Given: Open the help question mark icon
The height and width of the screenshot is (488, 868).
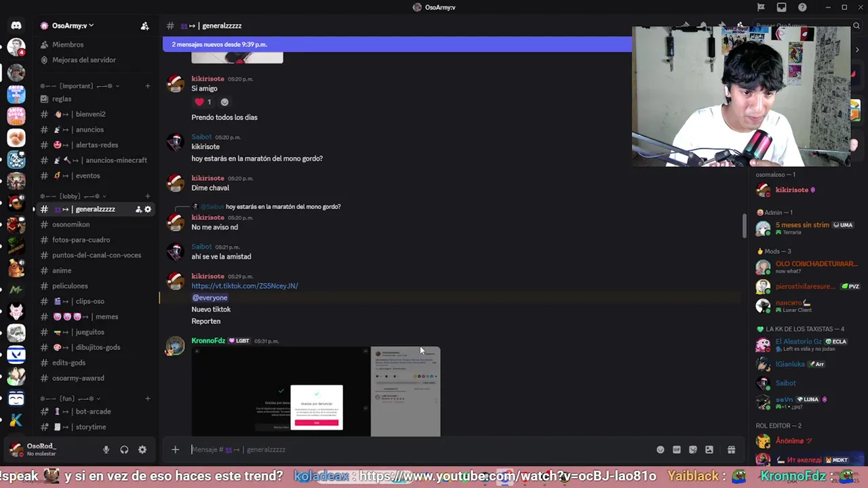Looking at the screenshot, I should pyautogui.click(x=803, y=7).
